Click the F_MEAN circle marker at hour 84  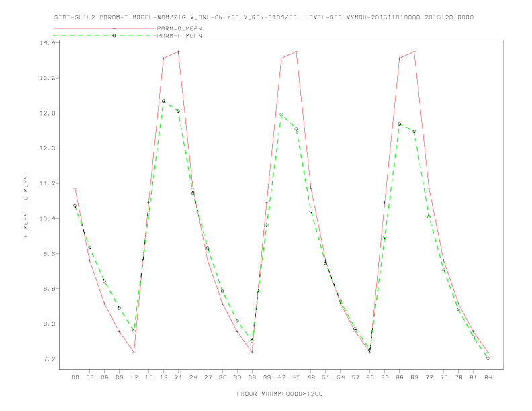[488, 358]
